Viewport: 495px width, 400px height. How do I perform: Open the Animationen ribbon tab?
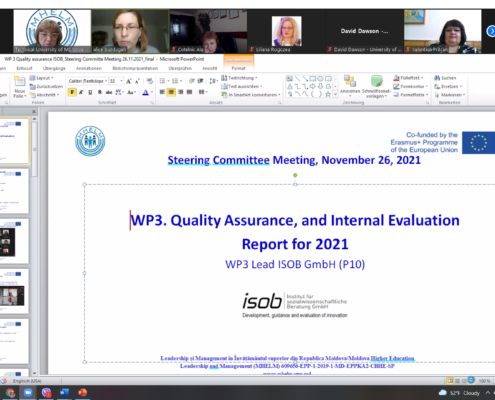[x=89, y=68]
